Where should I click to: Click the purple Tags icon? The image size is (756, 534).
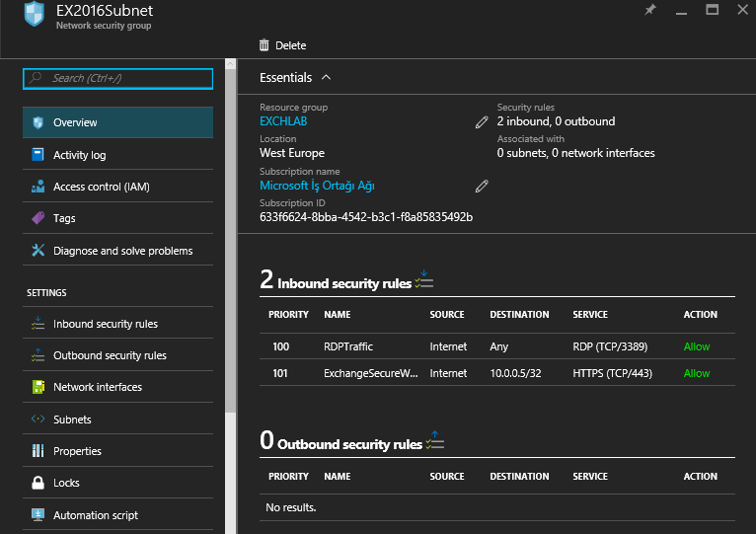[x=38, y=218]
